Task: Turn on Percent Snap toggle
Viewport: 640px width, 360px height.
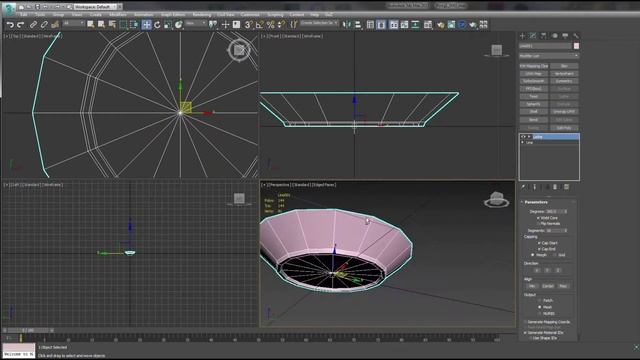Action: (270, 25)
